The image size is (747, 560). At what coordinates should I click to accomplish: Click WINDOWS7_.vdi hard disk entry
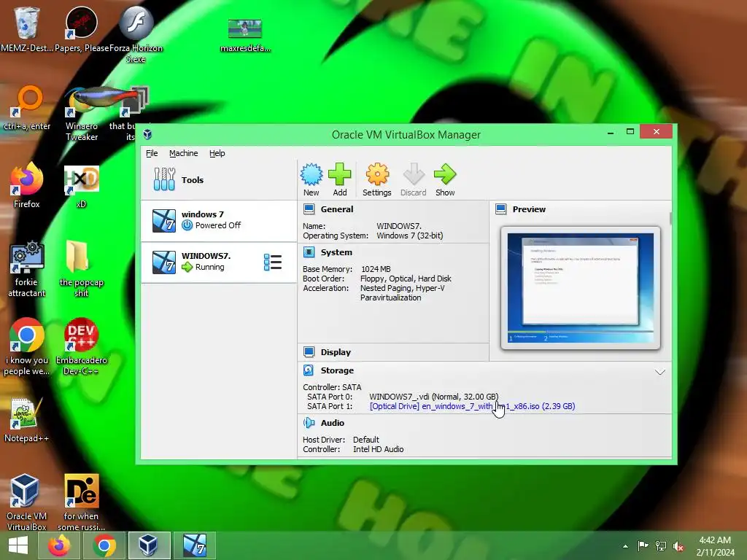[433, 397]
